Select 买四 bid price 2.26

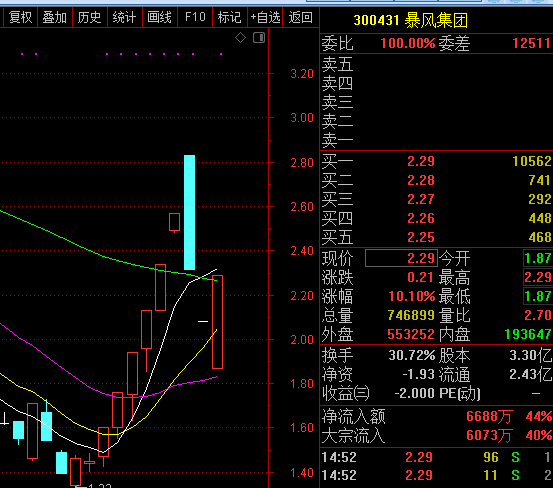(x=421, y=219)
